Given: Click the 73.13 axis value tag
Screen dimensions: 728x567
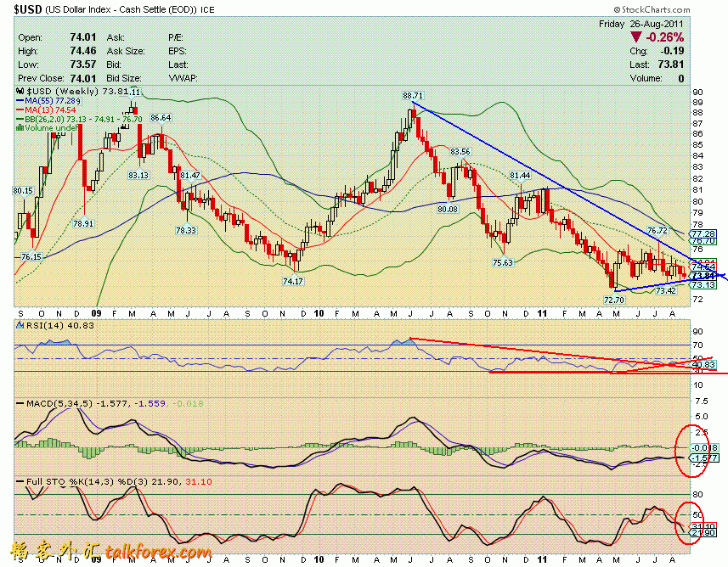Looking at the screenshot, I should (x=703, y=285).
